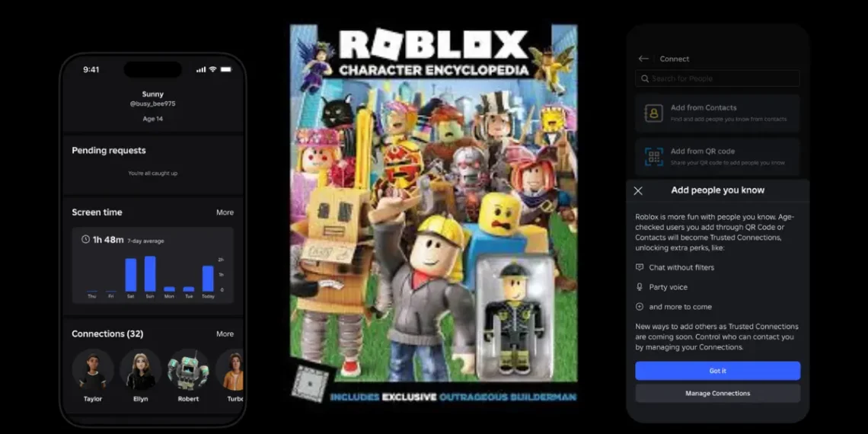Click the battery icon in phone status bar

226,70
